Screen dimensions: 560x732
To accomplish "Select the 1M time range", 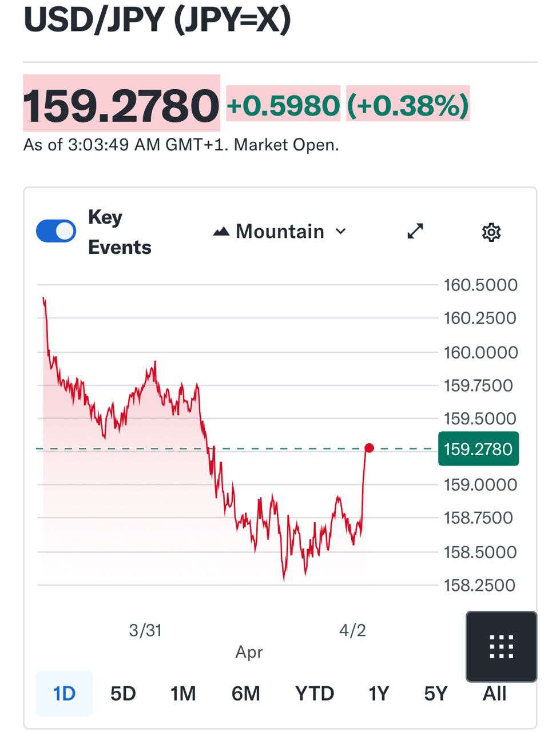I will pyautogui.click(x=183, y=694).
